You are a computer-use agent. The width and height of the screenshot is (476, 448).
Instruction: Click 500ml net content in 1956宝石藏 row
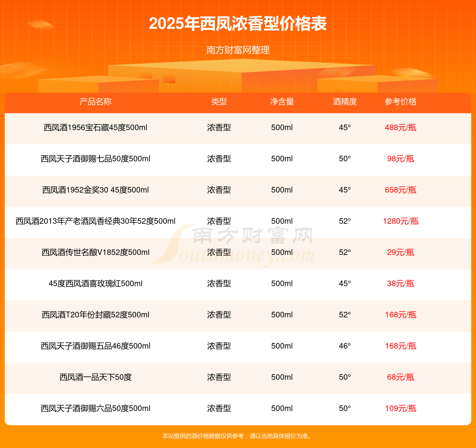point(282,127)
